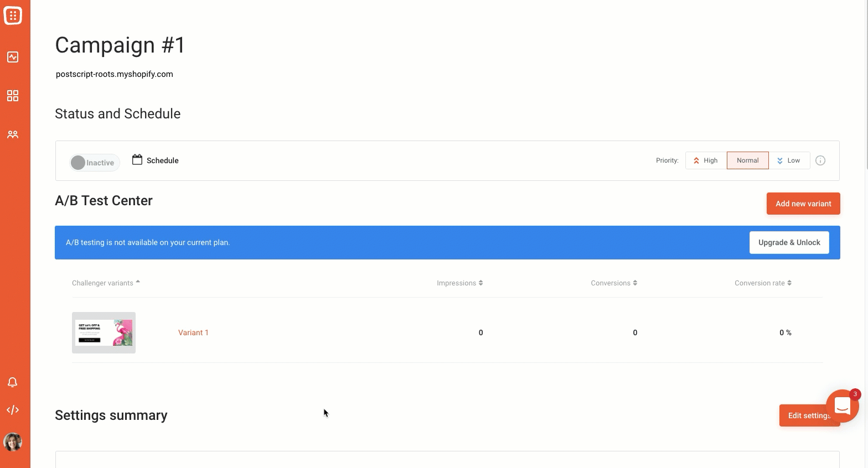Sort table by Impressions column

459,283
